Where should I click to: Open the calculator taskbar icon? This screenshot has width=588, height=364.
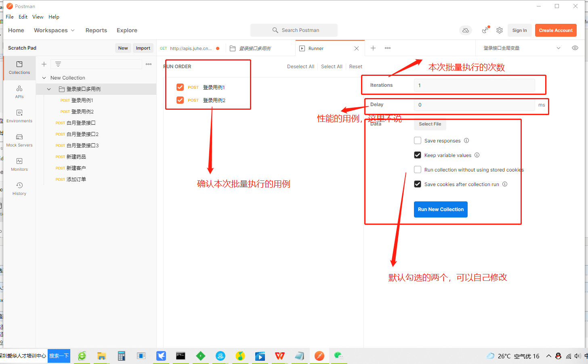coord(121,356)
